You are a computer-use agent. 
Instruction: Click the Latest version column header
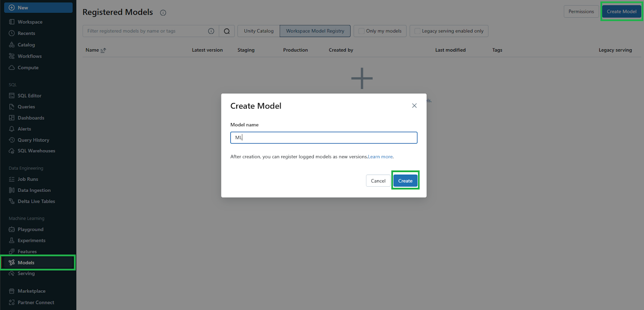pos(207,50)
